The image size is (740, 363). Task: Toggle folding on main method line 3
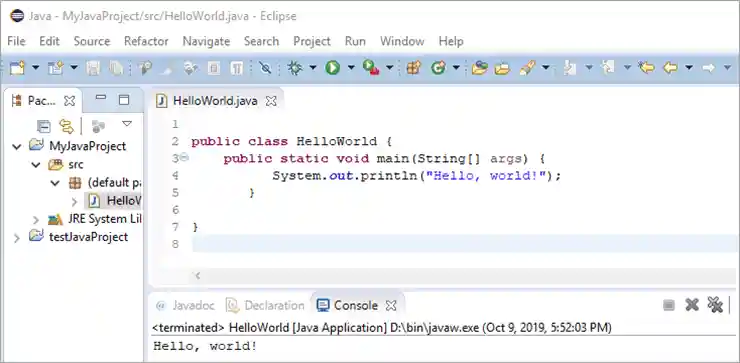click(x=185, y=158)
